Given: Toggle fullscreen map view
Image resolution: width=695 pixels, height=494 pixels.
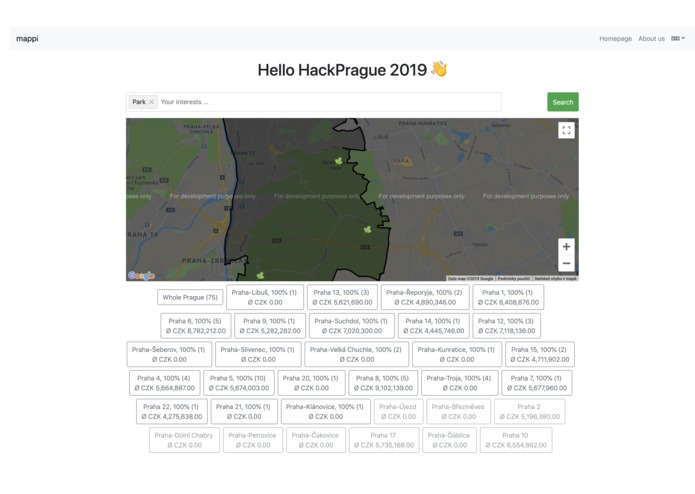Looking at the screenshot, I should point(566,130).
